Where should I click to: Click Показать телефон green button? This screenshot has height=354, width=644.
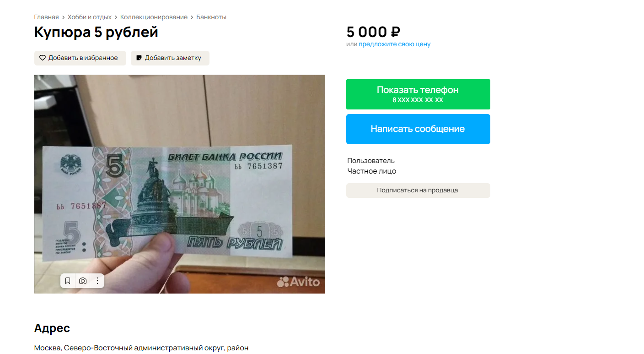click(418, 94)
